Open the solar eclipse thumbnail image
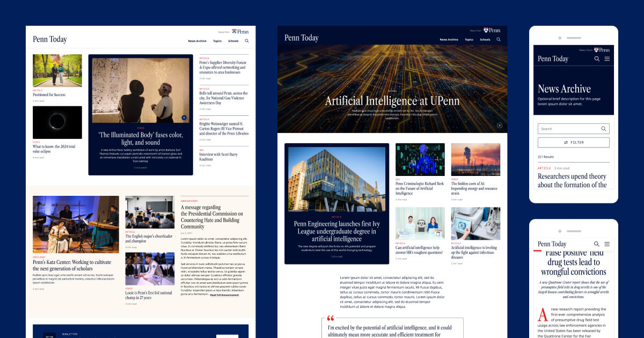 point(57,122)
